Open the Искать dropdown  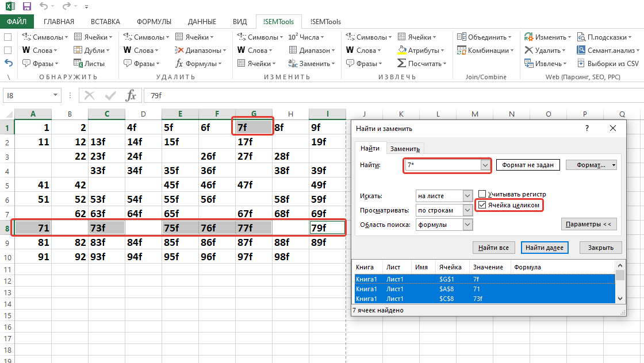467,196
